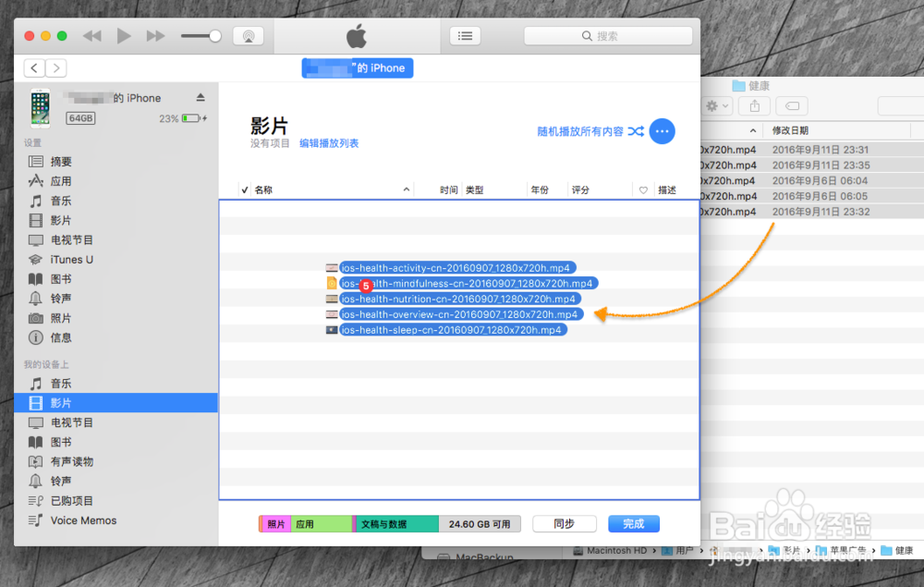Click the play button in iTunes
This screenshot has width=924, height=587.
tap(124, 36)
